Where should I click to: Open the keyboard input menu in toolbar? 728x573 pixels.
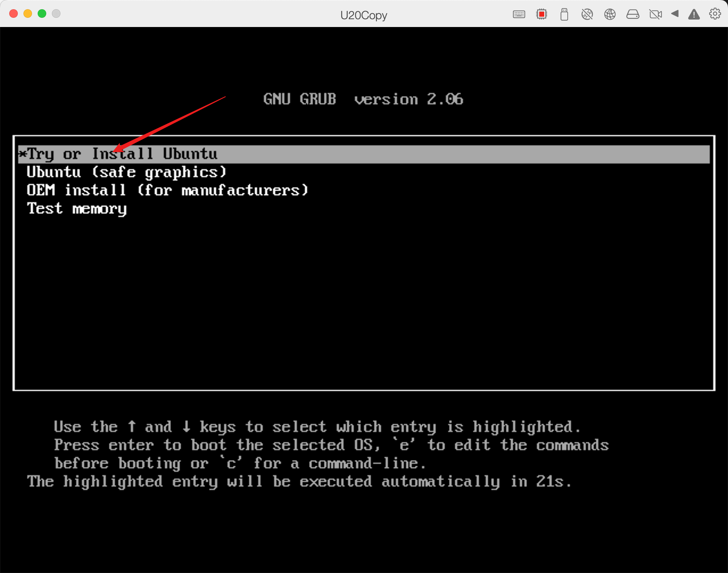point(519,14)
